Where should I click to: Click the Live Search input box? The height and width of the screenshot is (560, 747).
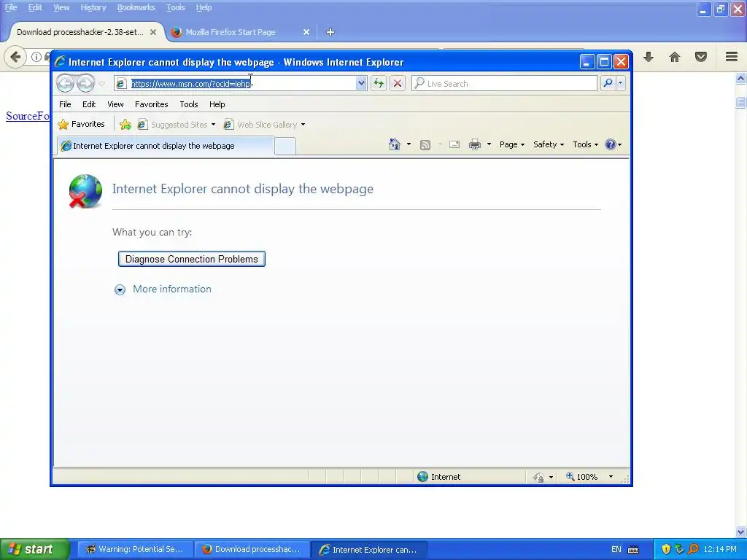click(x=503, y=84)
